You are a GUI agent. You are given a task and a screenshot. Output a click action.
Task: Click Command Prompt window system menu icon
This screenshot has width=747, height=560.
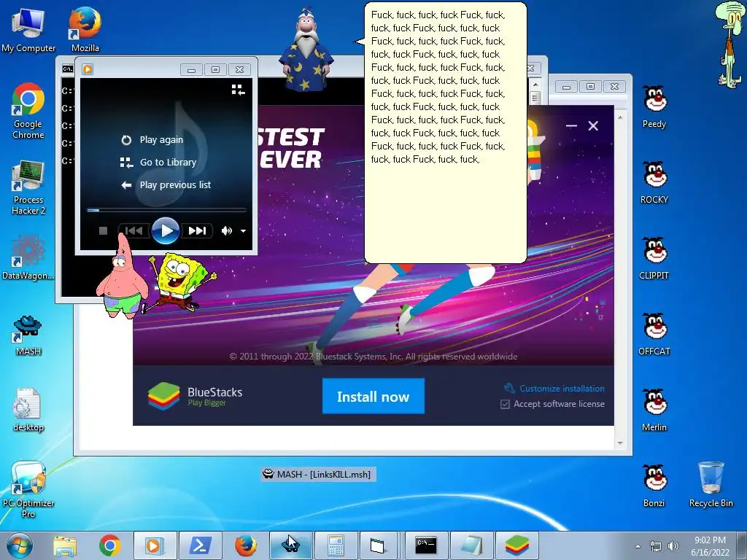coord(68,69)
